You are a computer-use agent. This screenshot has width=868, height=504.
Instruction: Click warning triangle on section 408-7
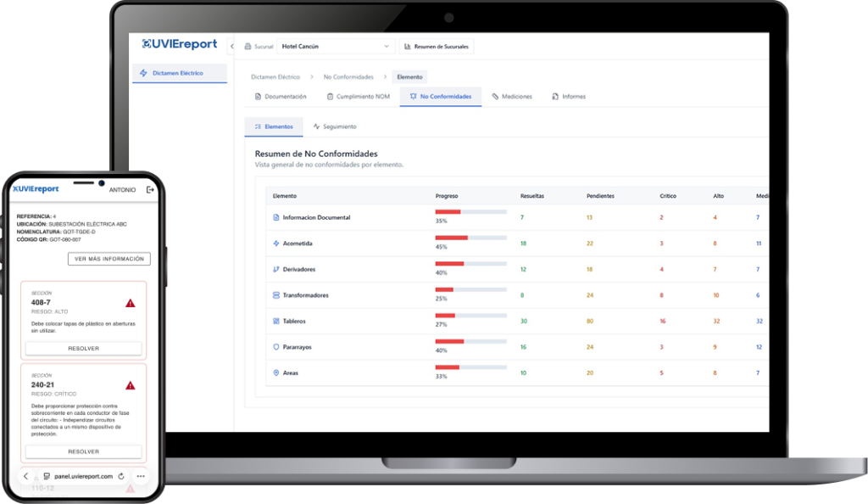tap(130, 303)
